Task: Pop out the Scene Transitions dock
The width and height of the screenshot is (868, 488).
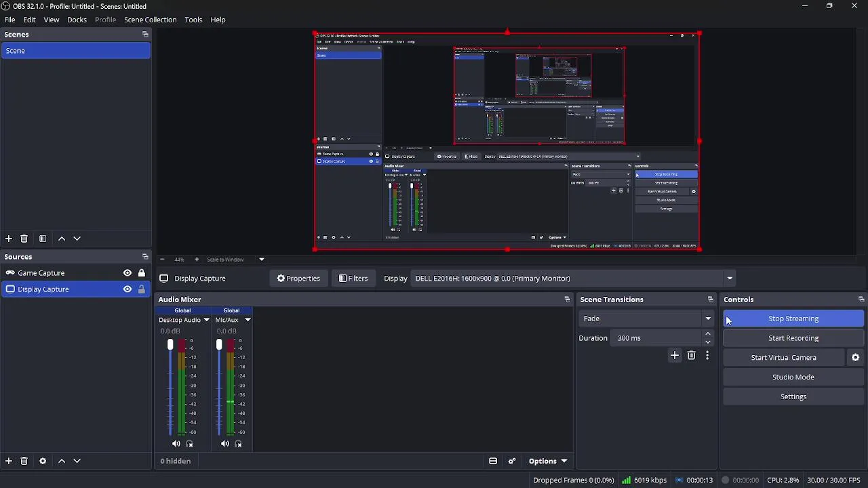Action: click(711, 300)
